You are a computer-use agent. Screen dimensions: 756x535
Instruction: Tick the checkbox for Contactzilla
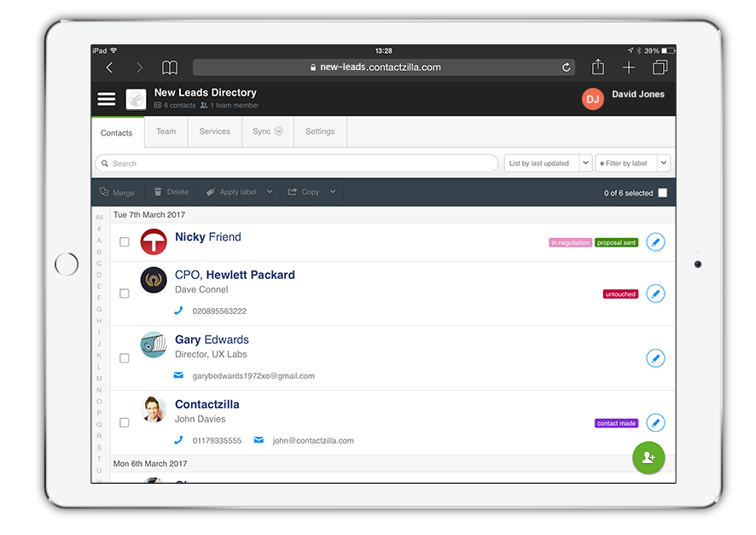tap(125, 422)
